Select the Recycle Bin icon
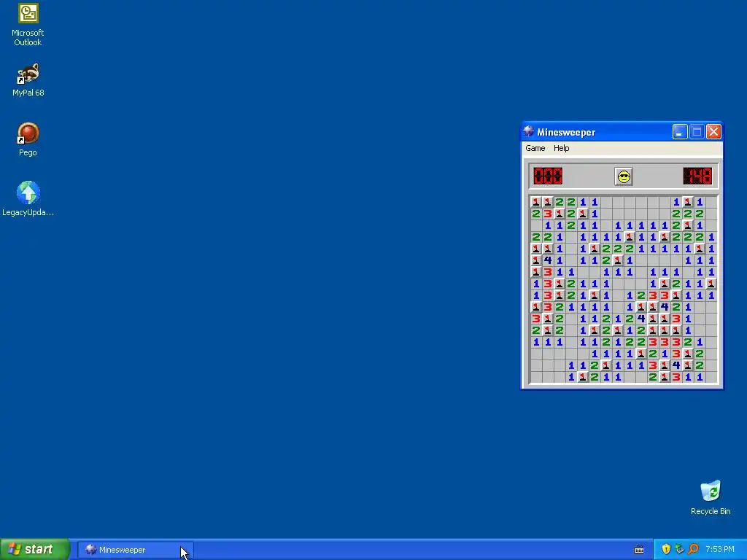 point(711,497)
